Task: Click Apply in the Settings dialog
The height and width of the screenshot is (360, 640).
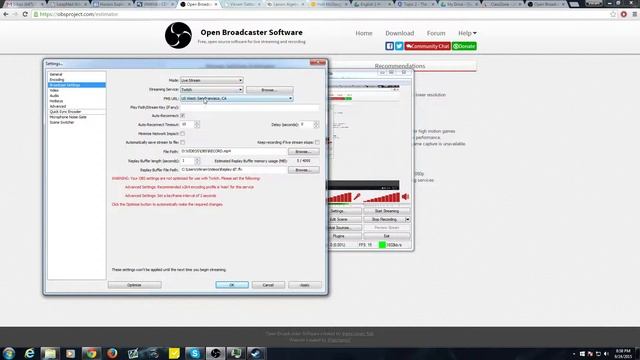Action: click(x=304, y=285)
